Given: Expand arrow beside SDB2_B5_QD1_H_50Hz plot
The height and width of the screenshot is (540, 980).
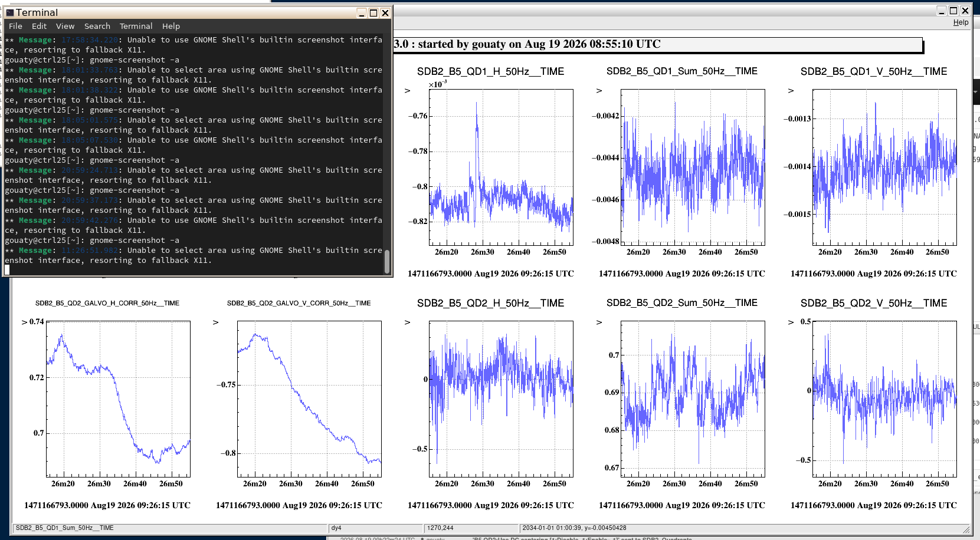Looking at the screenshot, I should point(407,91).
